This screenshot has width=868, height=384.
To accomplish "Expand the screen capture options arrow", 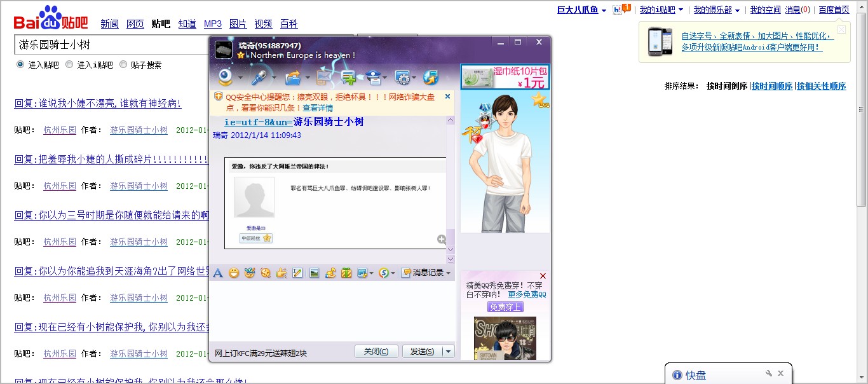I will click(x=371, y=273).
